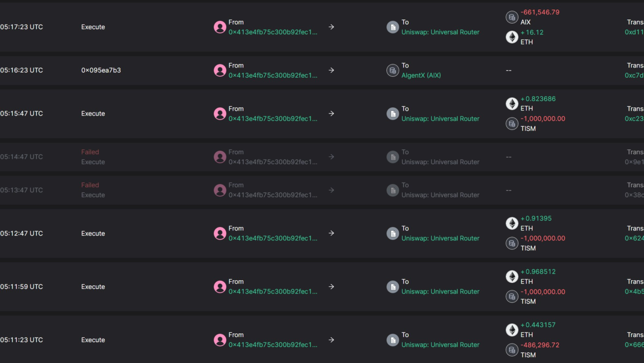Click the ETH icon beside +0.443157
Viewport: 644px width, 363px height.
pos(512,330)
